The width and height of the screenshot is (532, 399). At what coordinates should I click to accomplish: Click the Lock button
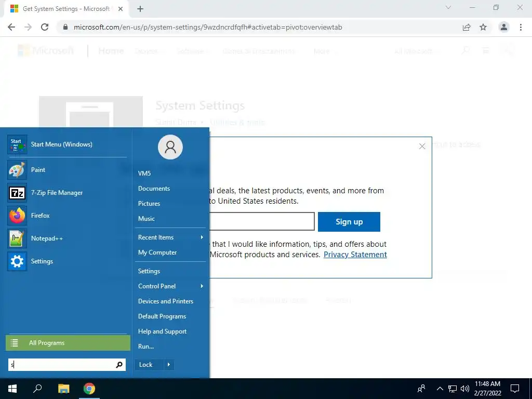click(x=149, y=365)
